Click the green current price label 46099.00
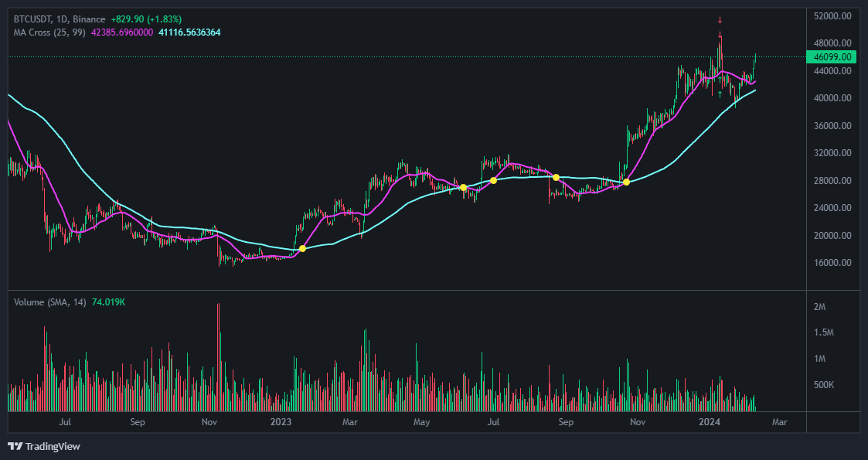The width and height of the screenshot is (868, 460). pos(832,57)
